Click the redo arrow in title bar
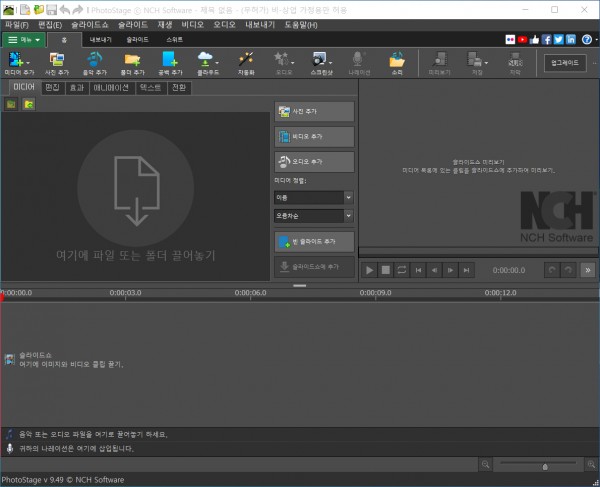Image resolution: width=600 pixels, height=487 pixels. click(x=78, y=10)
